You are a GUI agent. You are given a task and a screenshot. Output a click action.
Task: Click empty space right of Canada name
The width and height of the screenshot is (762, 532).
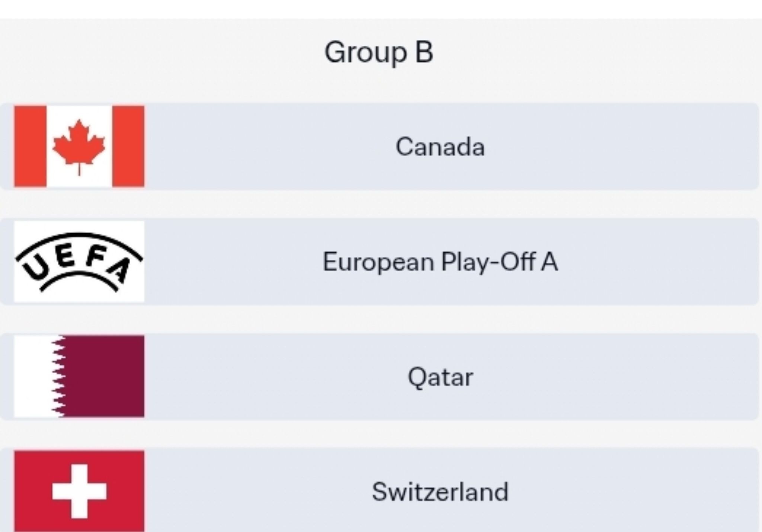coord(633,147)
